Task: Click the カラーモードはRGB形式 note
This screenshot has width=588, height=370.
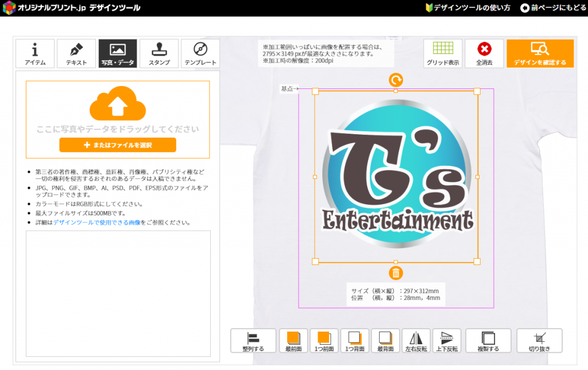Action: (89, 204)
